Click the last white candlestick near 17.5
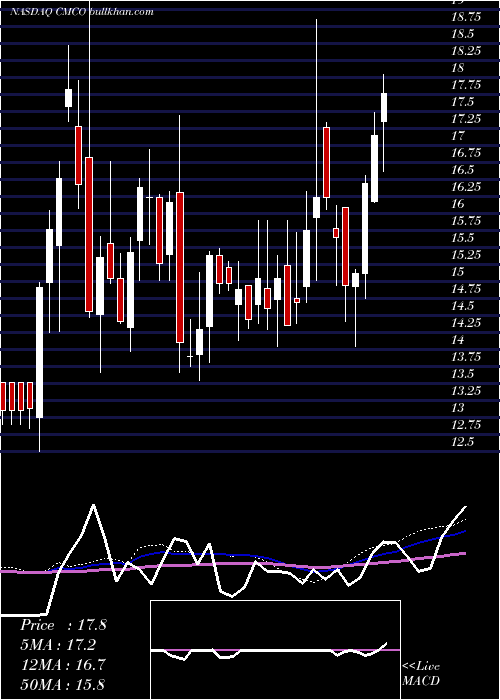Viewport: 500px width, 700px height. 383,107
